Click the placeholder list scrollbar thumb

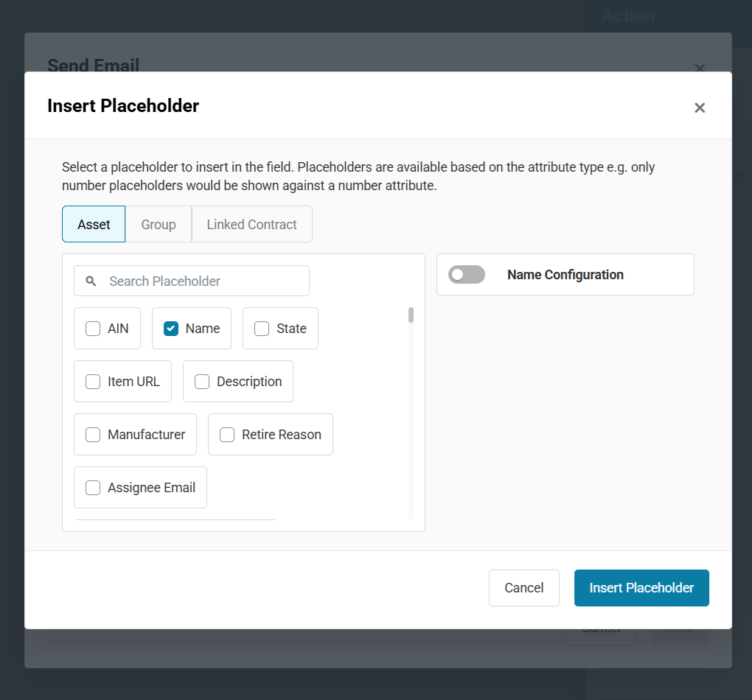coord(411,315)
